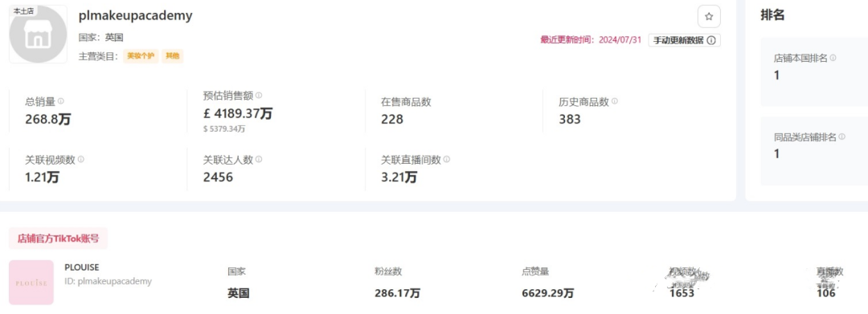The height and width of the screenshot is (314, 868).
Task: Click the 383 历史商品数 value
Action: tap(570, 119)
